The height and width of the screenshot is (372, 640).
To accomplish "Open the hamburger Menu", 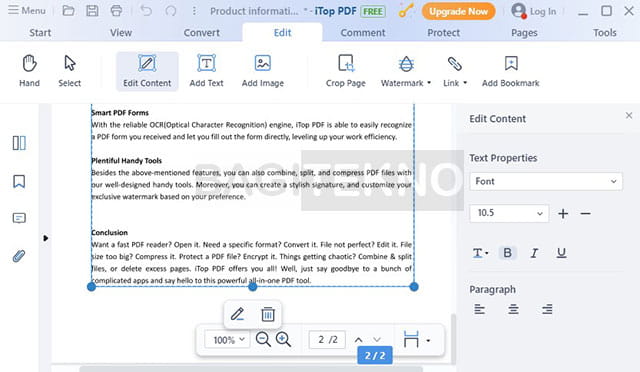I will pyautogui.click(x=27, y=10).
